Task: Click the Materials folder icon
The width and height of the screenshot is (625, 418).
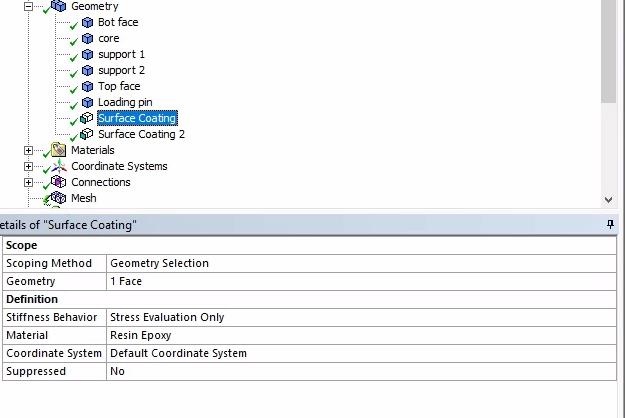Action: coord(59,150)
